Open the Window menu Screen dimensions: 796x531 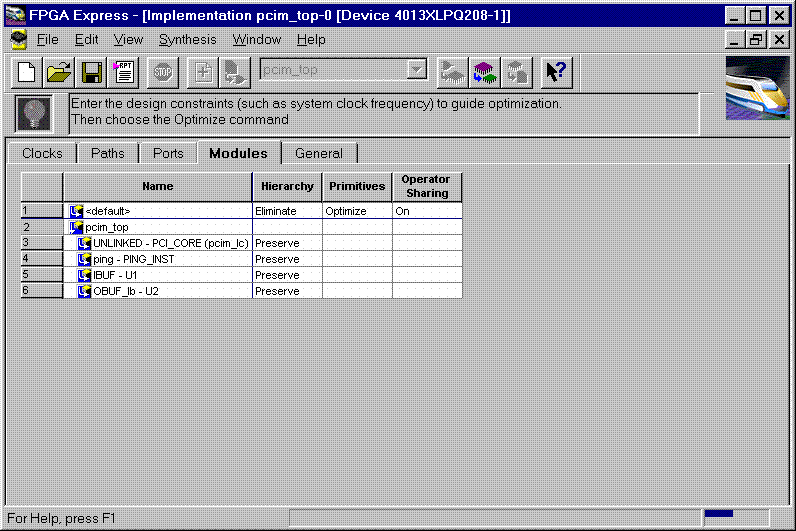[256, 39]
